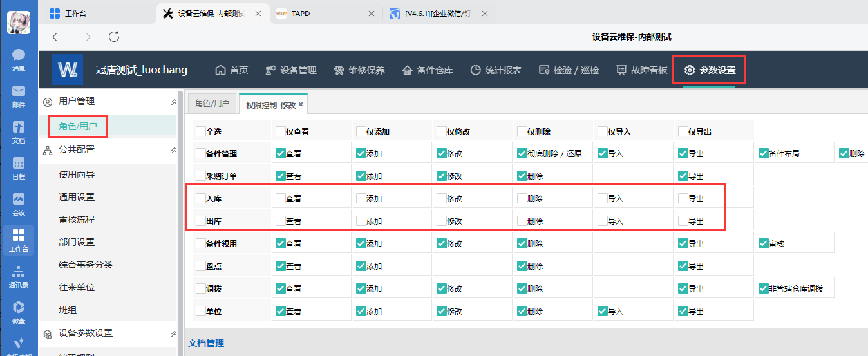Check the 仅导出 checkbox
Viewport: 868px width, 356px height.
(683, 131)
